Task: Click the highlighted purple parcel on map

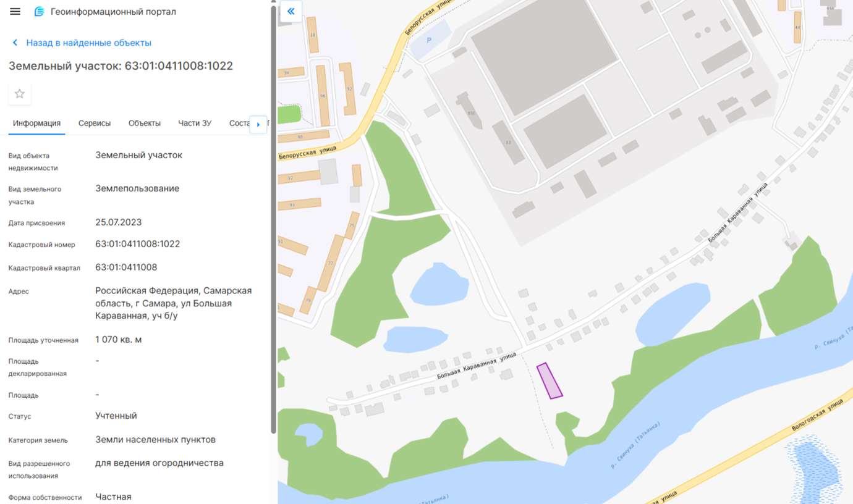Action: point(550,381)
